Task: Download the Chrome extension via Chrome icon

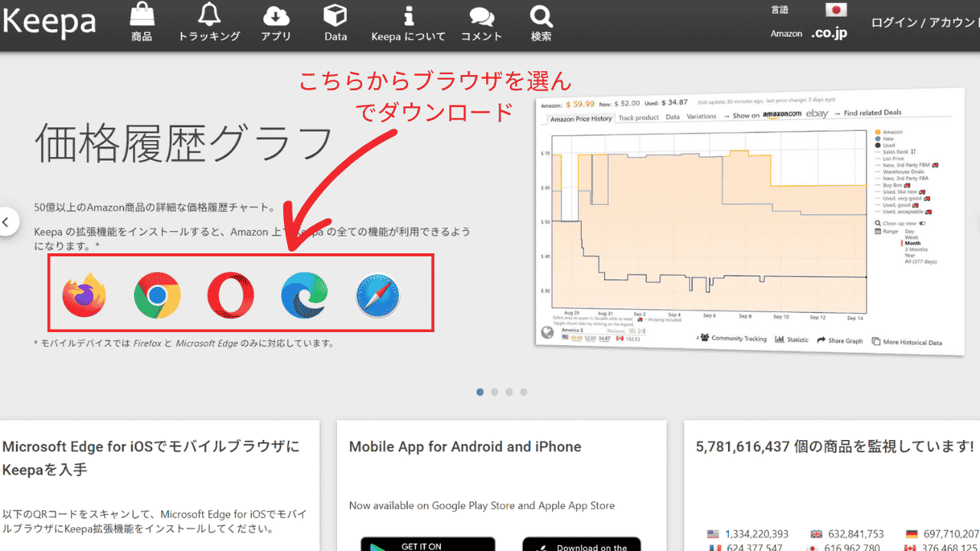Action: pyautogui.click(x=157, y=295)
